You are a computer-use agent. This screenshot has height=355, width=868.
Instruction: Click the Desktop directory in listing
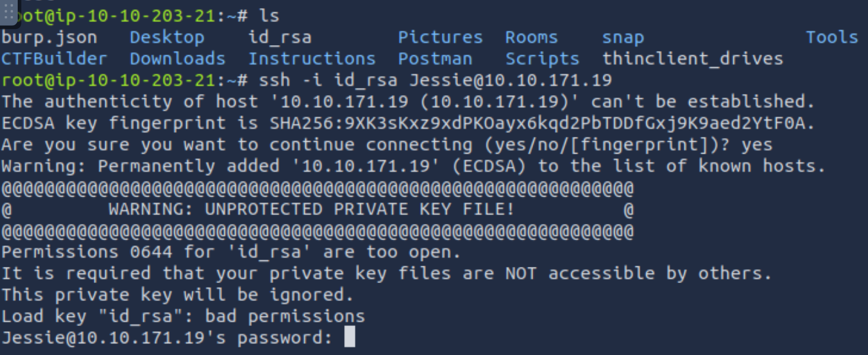tap(167, 37)
